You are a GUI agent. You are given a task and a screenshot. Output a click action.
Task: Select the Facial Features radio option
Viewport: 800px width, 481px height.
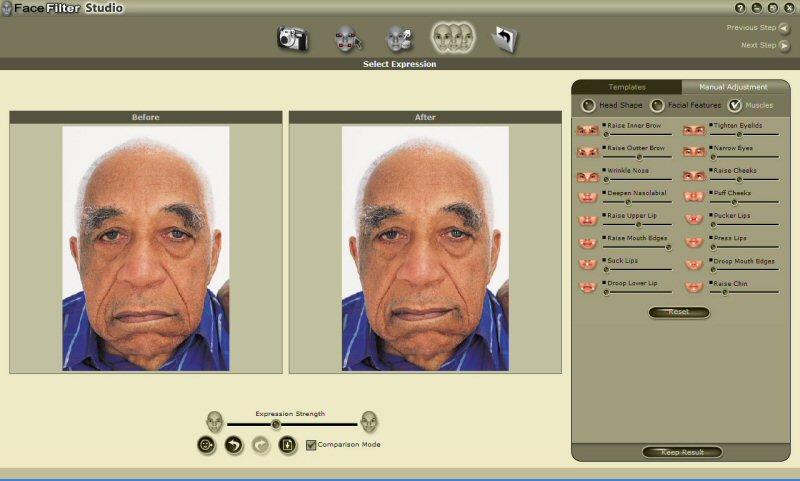(657, 105)
